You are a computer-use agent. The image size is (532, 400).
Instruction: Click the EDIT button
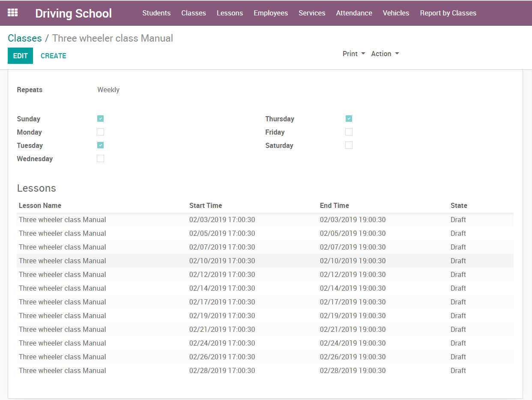[x=20, y=56]
